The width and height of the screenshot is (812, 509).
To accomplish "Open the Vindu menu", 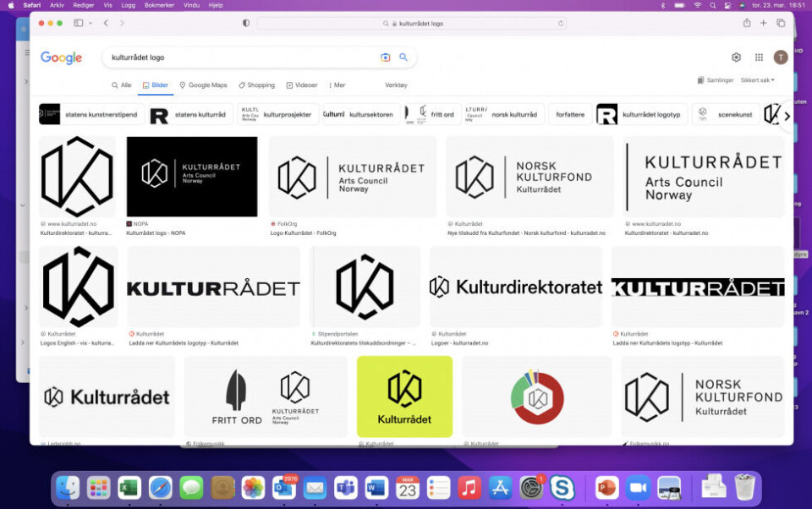I will 192,5.
